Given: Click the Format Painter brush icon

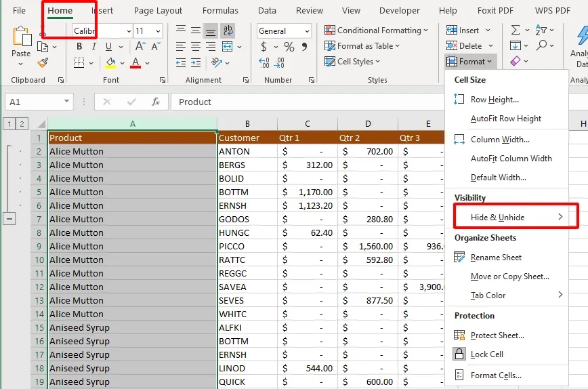Looking at the screenshot, I should point(43,63).
